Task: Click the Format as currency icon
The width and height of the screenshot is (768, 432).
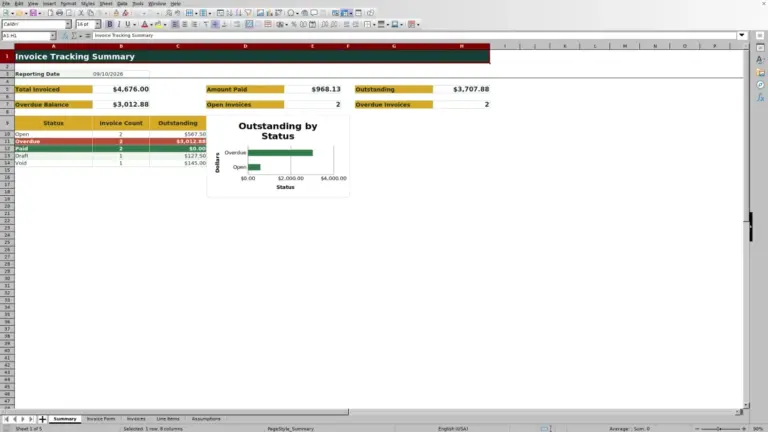Action: click(280, 24)
